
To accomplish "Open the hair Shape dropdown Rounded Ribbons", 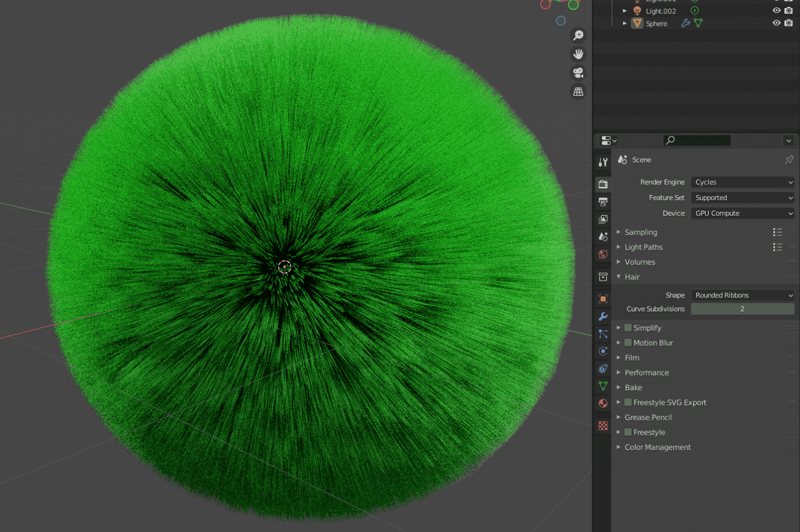I will click(x=742, y=295).
